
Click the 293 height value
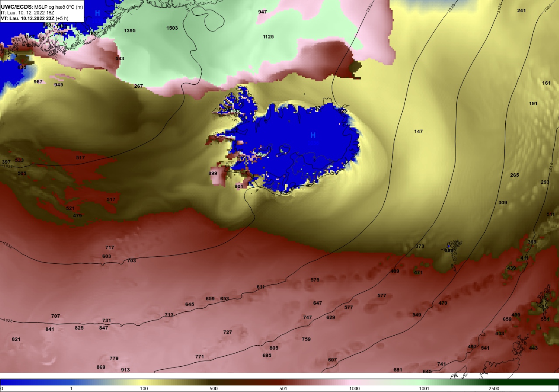[545, 182]
